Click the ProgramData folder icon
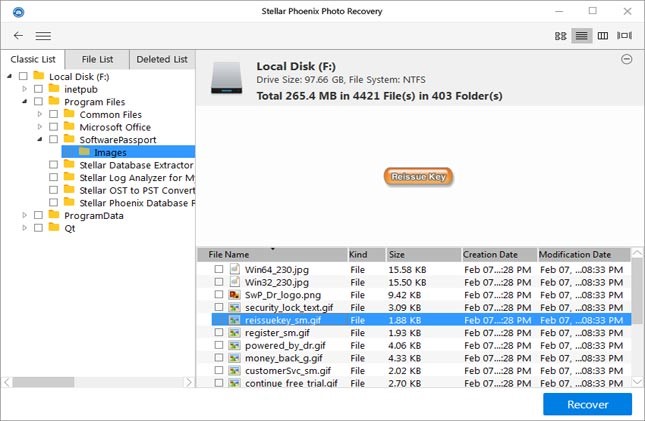Viewport: 645px width, 421px height. 54,214
